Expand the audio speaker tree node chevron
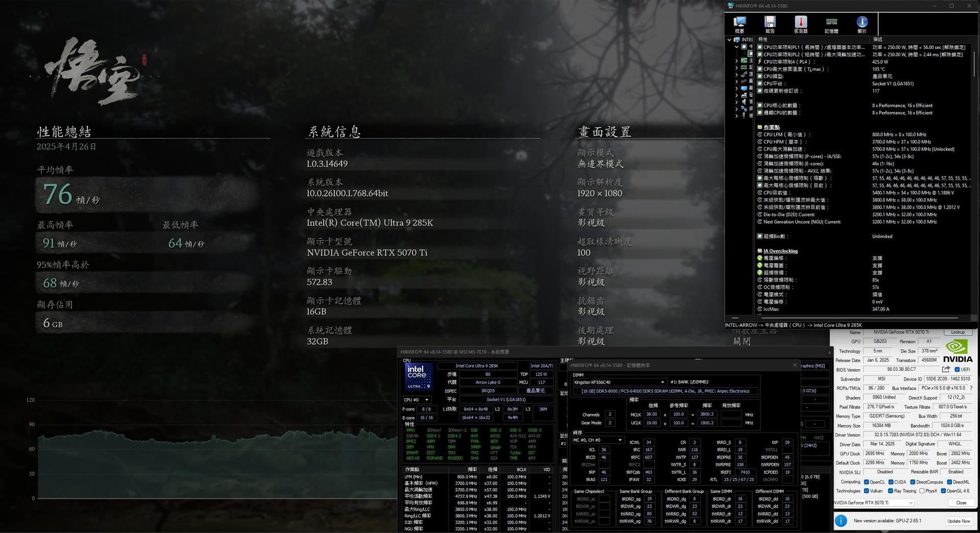This screenshot has width=980, height=533. pyautogui.click(x=737, y=102)
